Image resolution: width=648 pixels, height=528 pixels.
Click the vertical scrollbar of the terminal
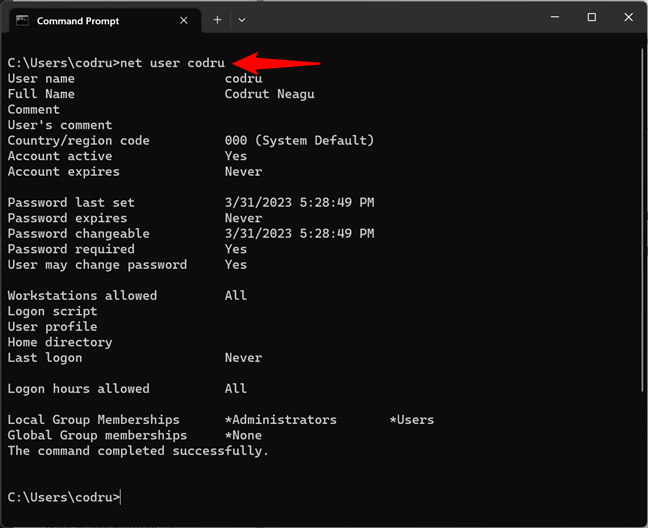[x=643, y=221]
